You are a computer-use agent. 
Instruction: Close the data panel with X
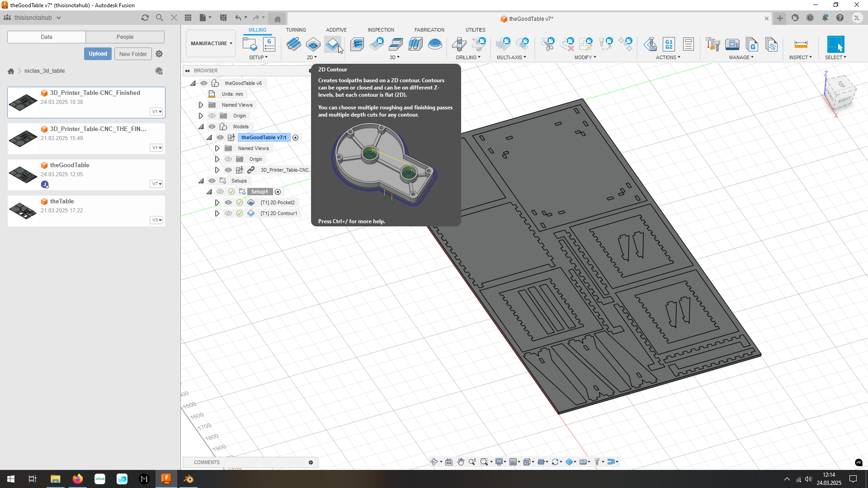174,18
